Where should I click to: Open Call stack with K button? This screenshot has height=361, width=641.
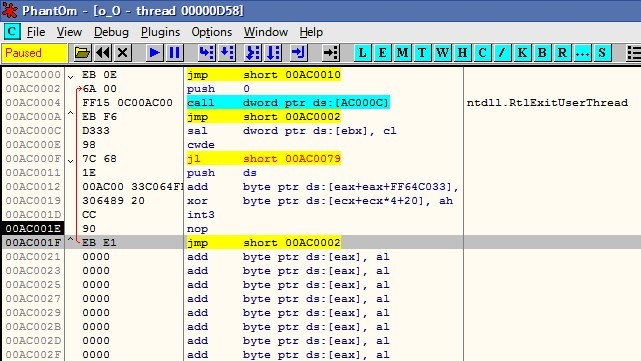(x=522, y=53)
